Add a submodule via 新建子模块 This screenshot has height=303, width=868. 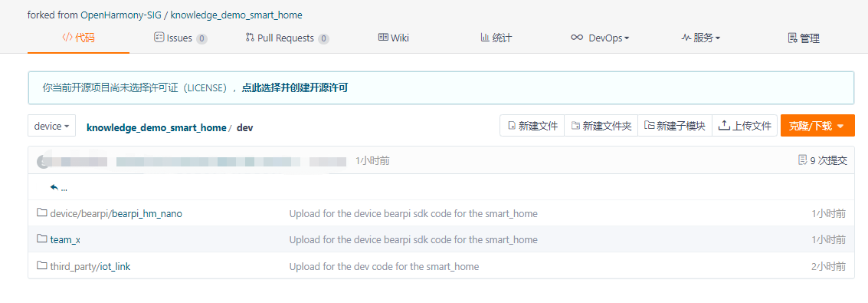[675, 126]
